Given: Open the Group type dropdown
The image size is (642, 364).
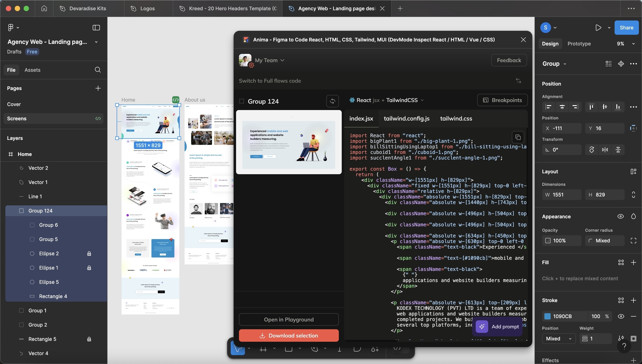Looking at the screenshot, I should point(554,64).
